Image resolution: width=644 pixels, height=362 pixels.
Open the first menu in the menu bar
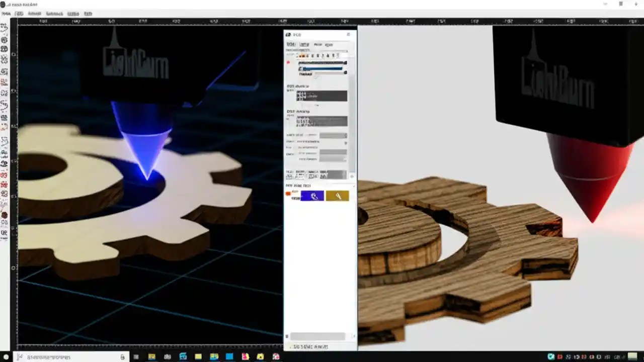[x=5, y=14]
